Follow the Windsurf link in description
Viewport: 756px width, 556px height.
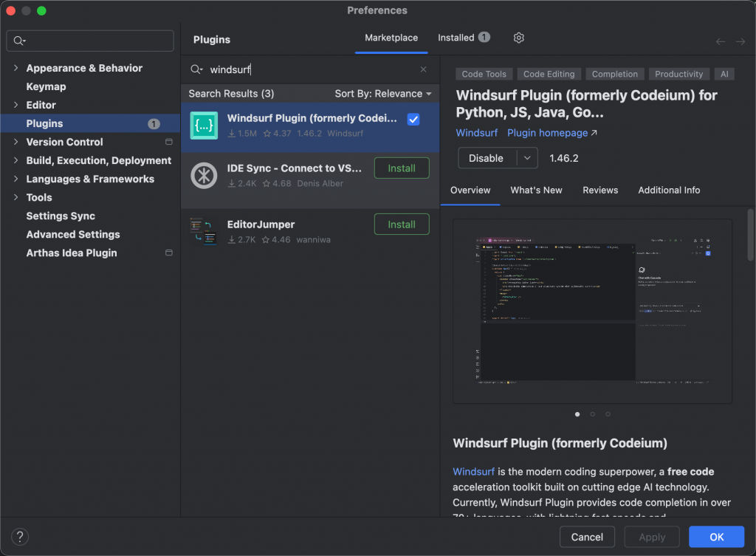pos(473,472)
